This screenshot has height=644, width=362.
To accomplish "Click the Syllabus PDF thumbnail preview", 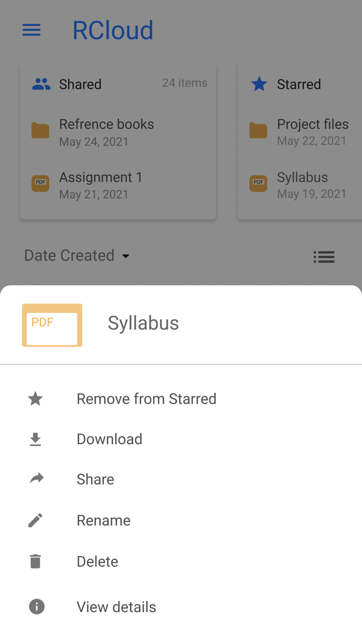I will pyautogui.click(x=52, y=325).
